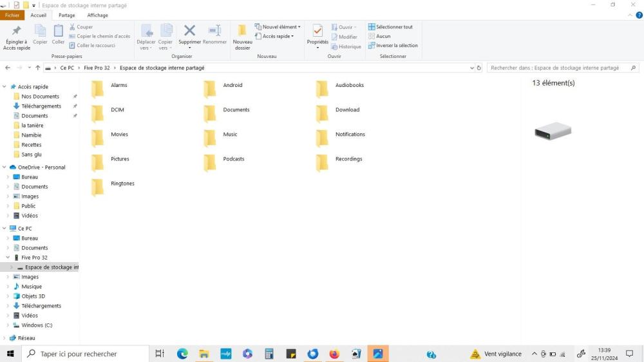Expand the Réseau tree node
Image resolution: width=644 pixels, height=362 pixels.
click(x=5, y=338)
